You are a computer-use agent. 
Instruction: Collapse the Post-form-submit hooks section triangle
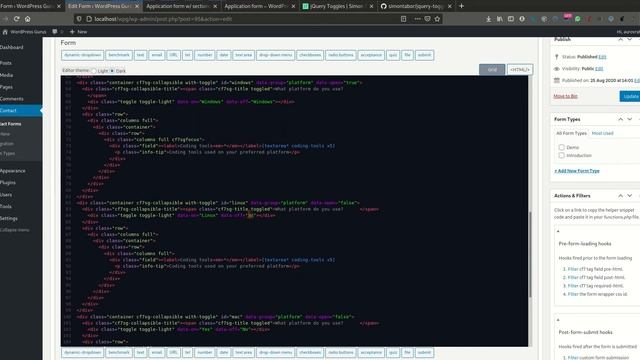(558, 320)
